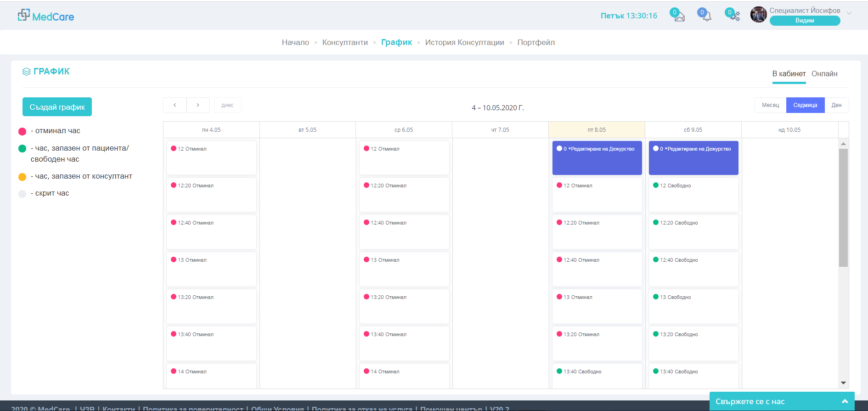Click the Създай график button
The width and height of the screenshot is (868, 411).
pos(57,107)
